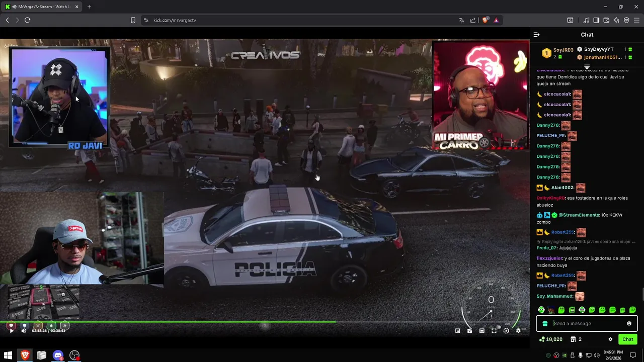Click the jump to live icon
Viewport: 644px width, 362px height.
(506, 330)
